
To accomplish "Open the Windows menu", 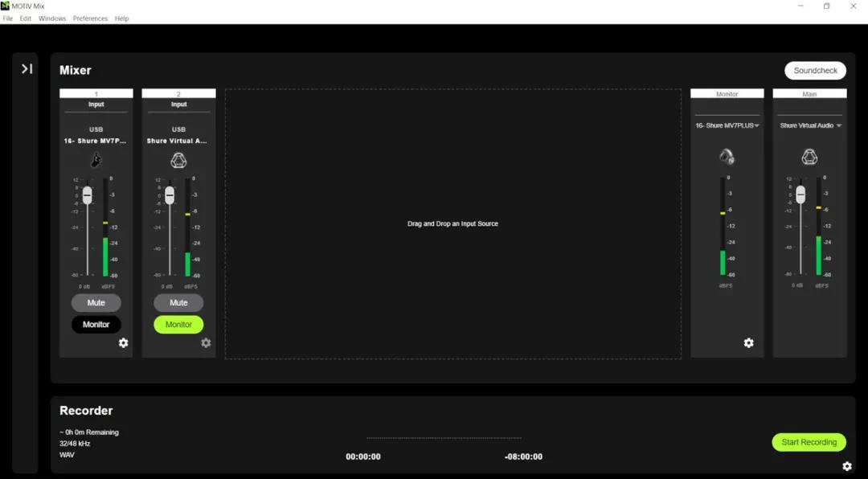I will pyautogui.click(x=52, y=18).
